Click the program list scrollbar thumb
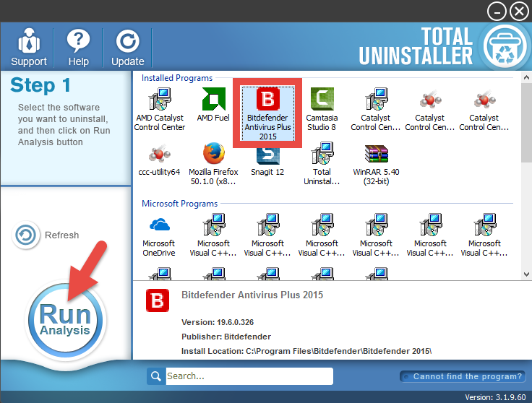This screenshot has height=403, width=532. tap(526, 123)
